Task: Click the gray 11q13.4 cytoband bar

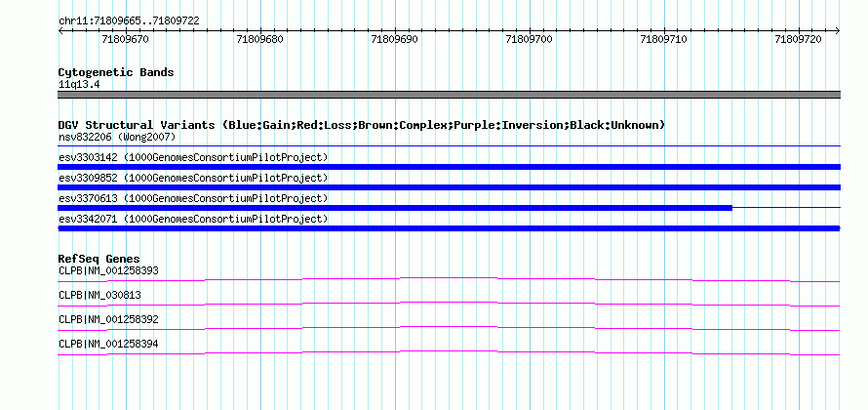Action: [x=449, y=95]
